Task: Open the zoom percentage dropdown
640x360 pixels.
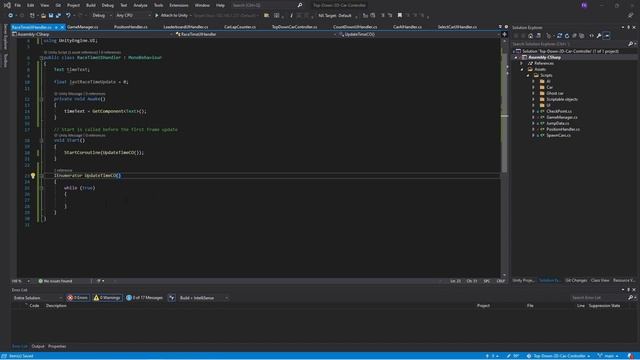Action: tap(21, 281)
